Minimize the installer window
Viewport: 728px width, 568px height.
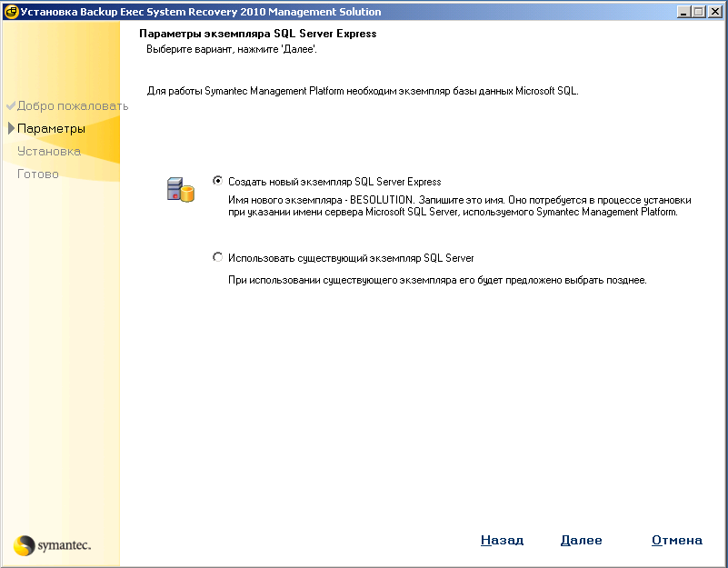point(683,12)
